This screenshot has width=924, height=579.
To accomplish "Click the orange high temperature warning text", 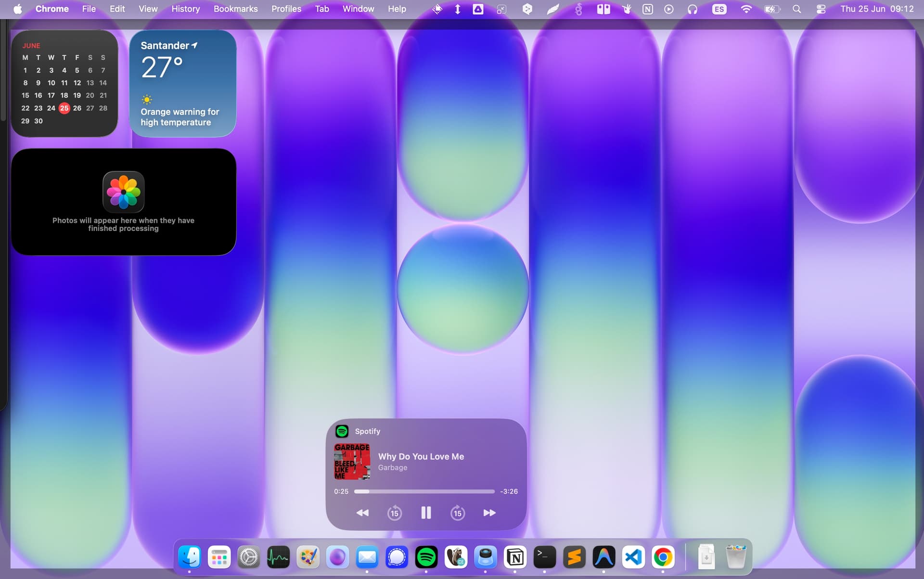I will tap(180, 117).
